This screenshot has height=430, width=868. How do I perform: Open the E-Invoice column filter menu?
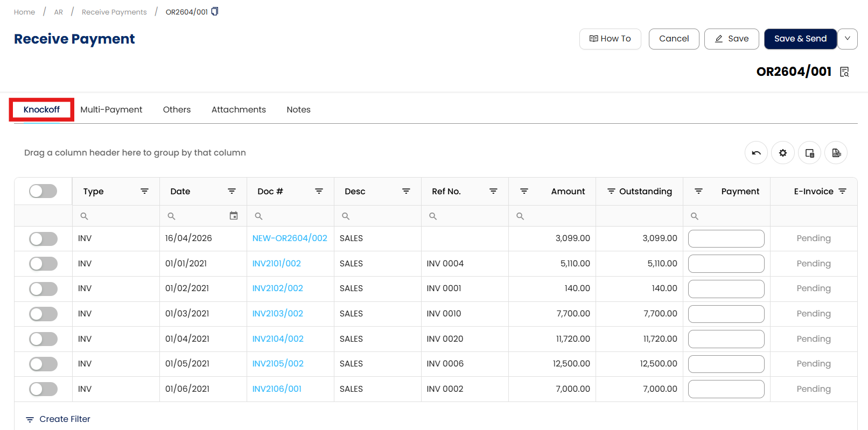click(843, 191)
